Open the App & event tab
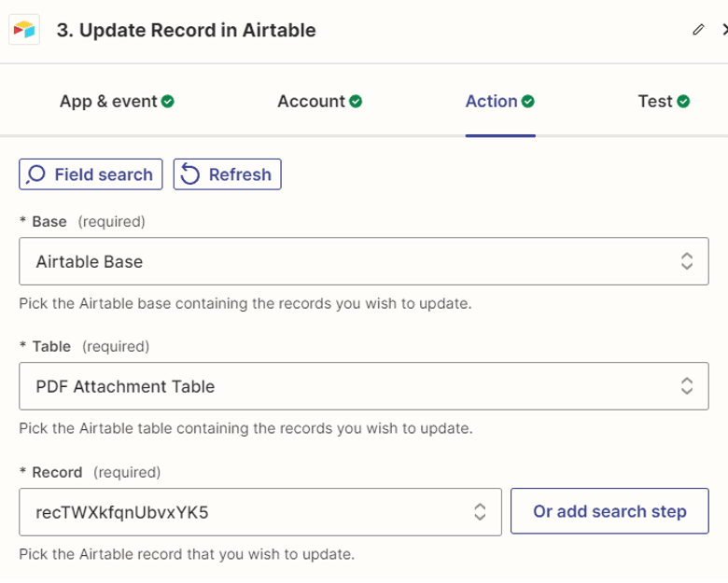 [x=117, y=101]
